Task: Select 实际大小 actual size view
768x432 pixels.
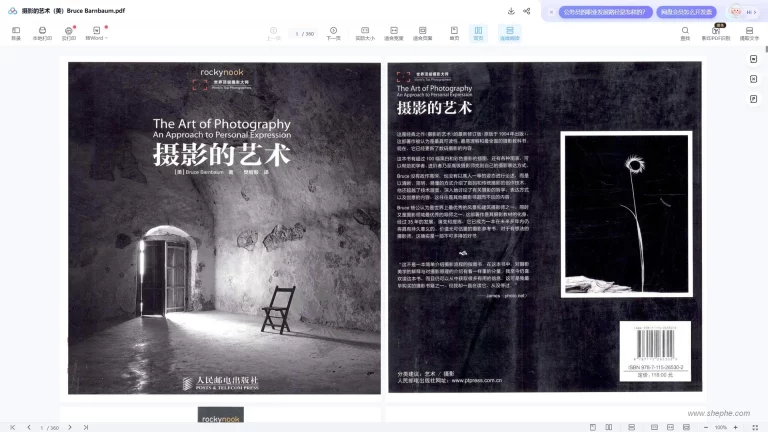Action: (365, 33)
